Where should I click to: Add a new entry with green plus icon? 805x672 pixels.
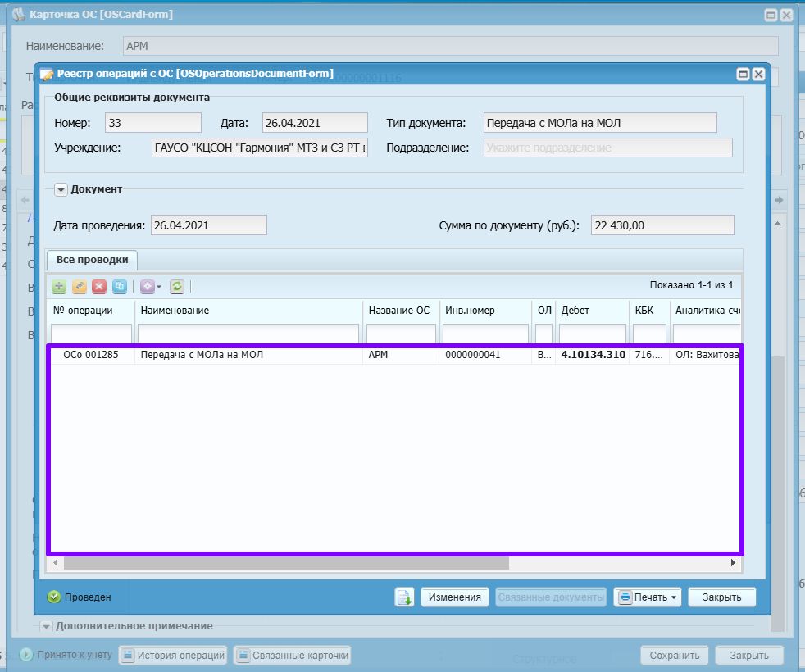point(59,287)
